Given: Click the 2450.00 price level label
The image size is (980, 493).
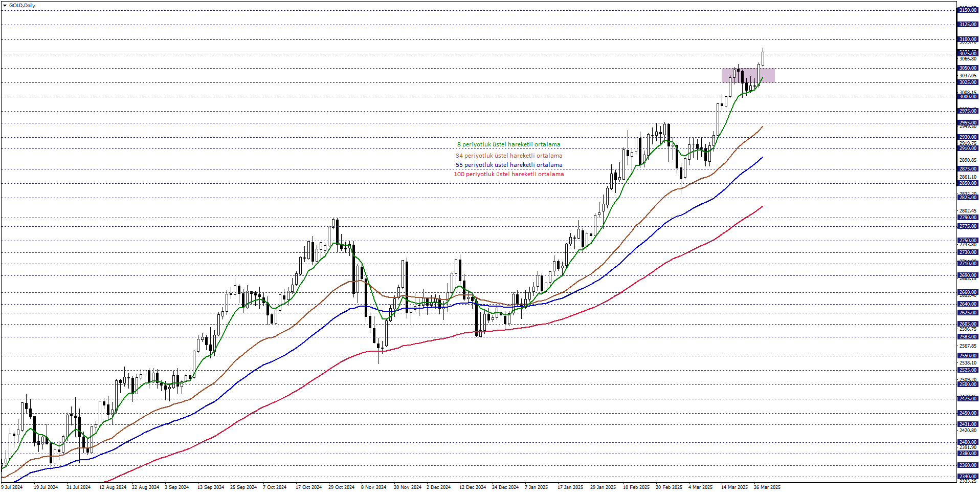Looking at the screenshot, I should (x=968, y=413).
